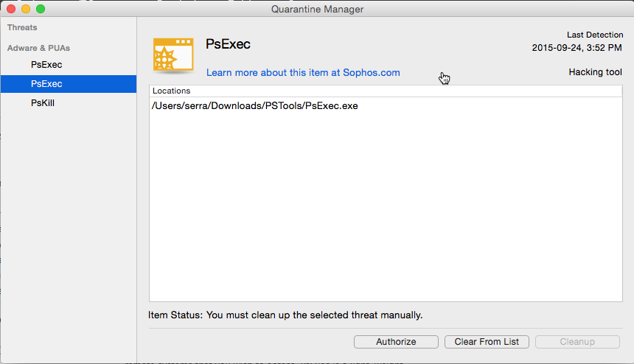Close the Quarantine Manager window
This screenshot has height=364, width=634.
click(x=11, y=9)
